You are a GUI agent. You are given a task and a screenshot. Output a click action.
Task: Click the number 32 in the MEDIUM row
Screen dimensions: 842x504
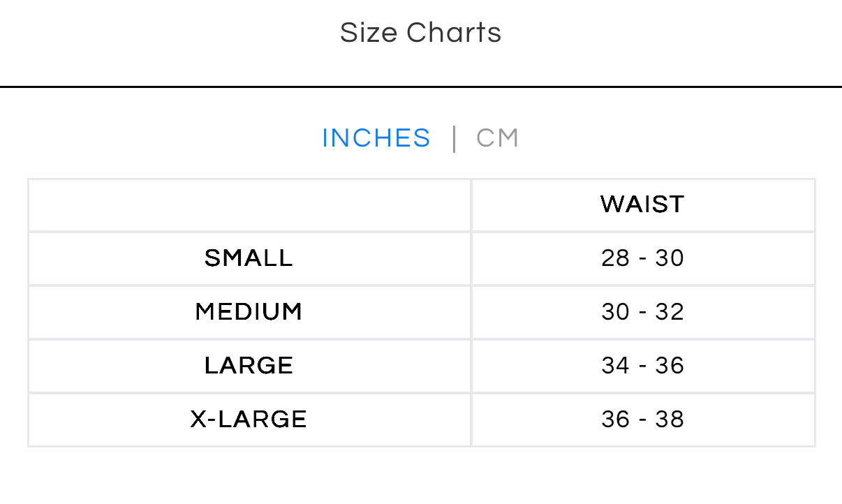click(x=670, y=312)
